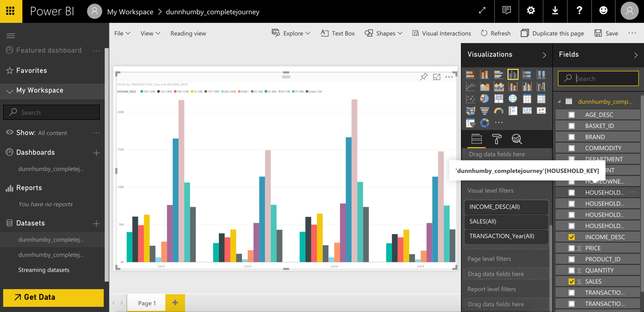Collapse the My Workspace section
Image resolution: width=644 pixels, height=312 pixels.
9,91
